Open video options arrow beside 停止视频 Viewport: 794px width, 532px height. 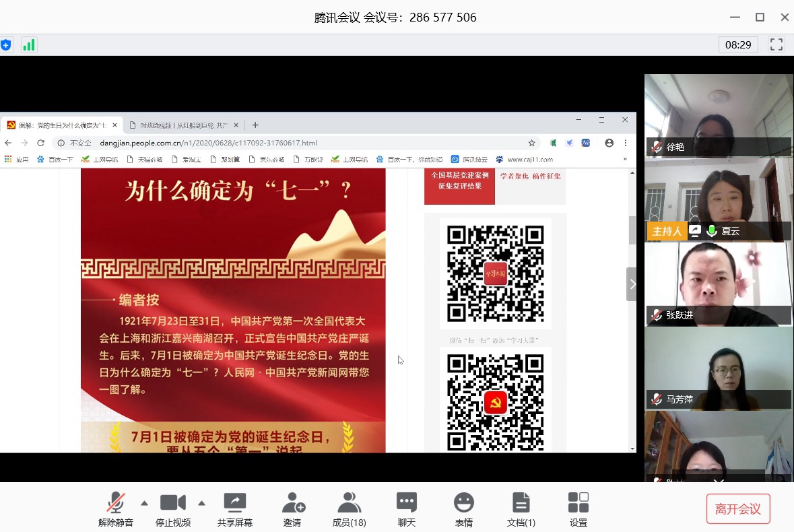pos(201,503)
